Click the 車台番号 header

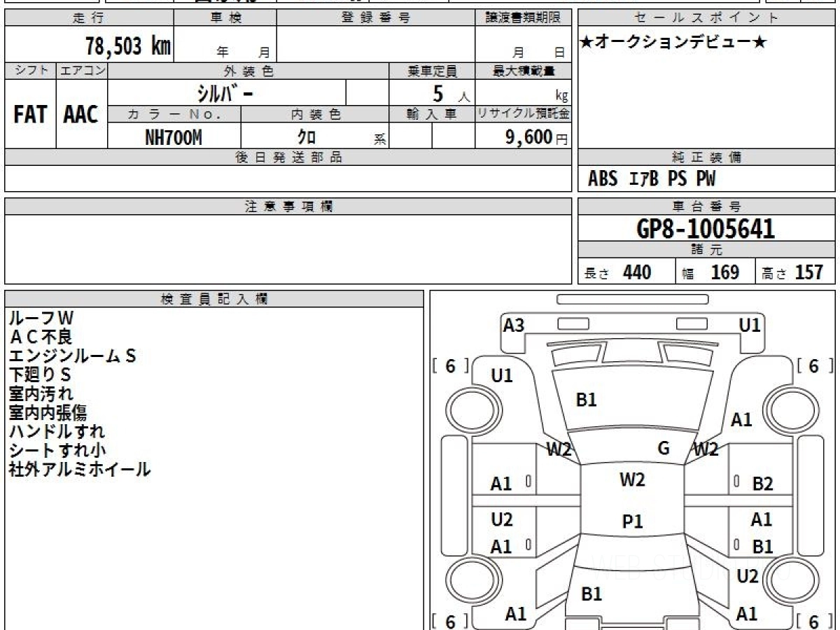click(706, 206)
